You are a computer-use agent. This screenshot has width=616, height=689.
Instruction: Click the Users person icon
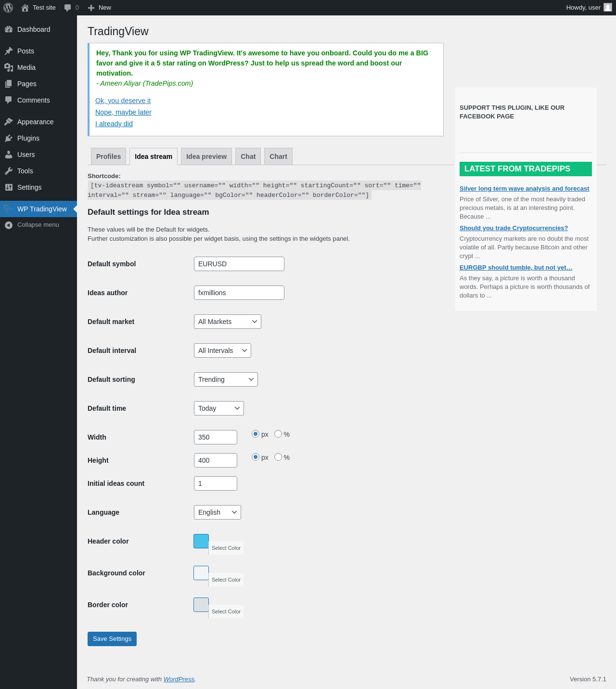(9, 155)
